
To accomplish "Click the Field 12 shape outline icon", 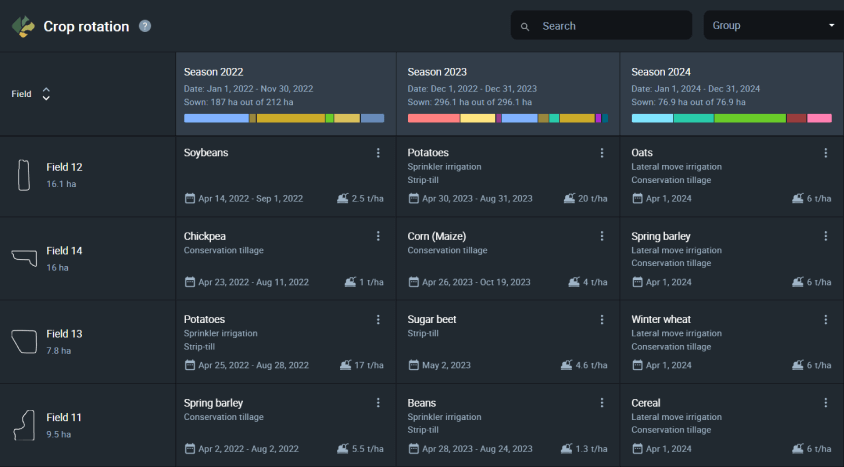I will pyautogui.click(x=24, y=175).
